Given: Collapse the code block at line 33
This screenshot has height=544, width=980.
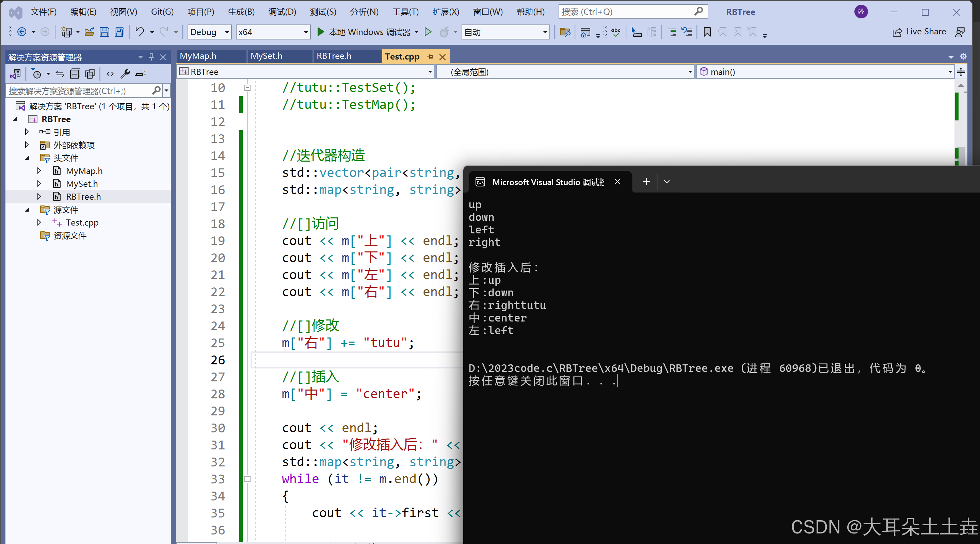Looking at the screenshot, I should pos(247,479).
